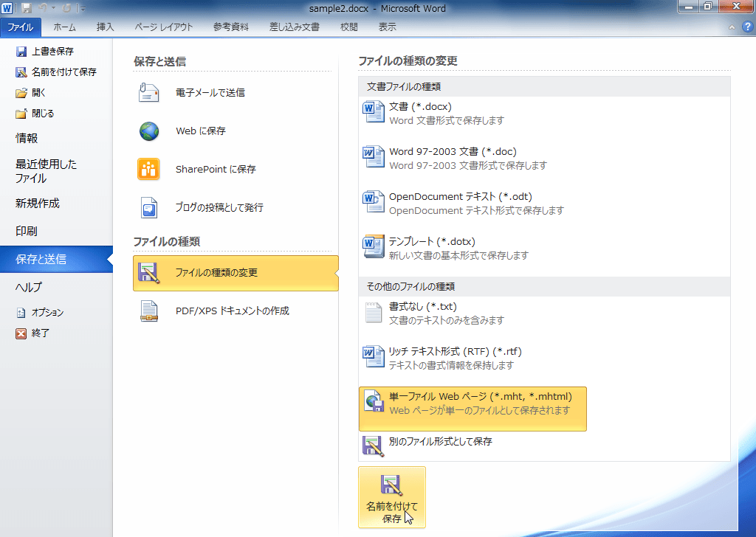The height and width of the screenshot is (537, 756).
Task: Open Word Help question mark icon
Action: click(747, 27)
